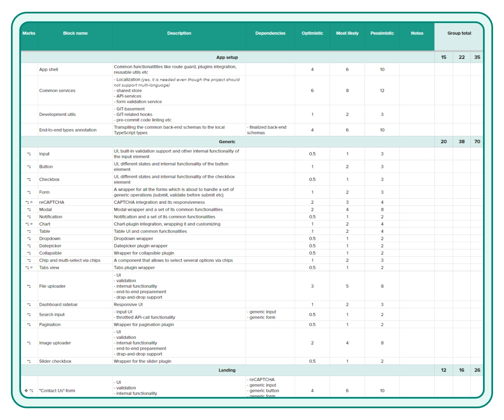
Task: Click the mark icon beside Dashboard sidebar
Action: (x=29, y=305)
